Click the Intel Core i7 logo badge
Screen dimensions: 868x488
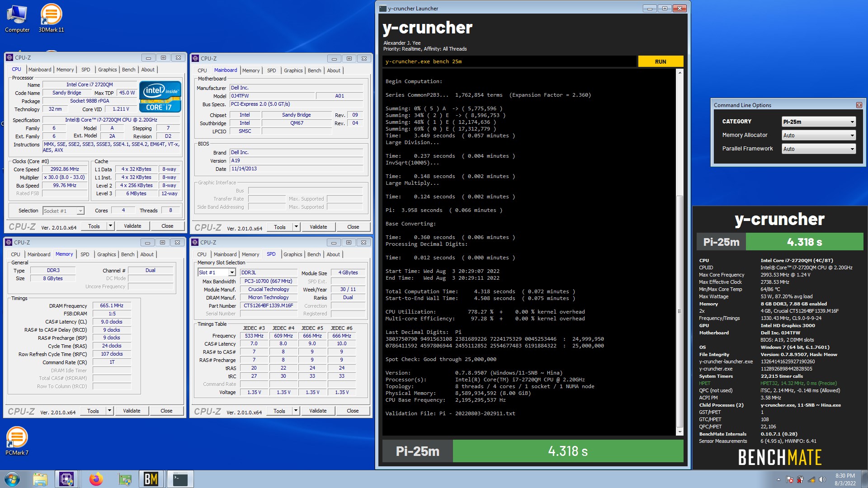tap(160, 97)
